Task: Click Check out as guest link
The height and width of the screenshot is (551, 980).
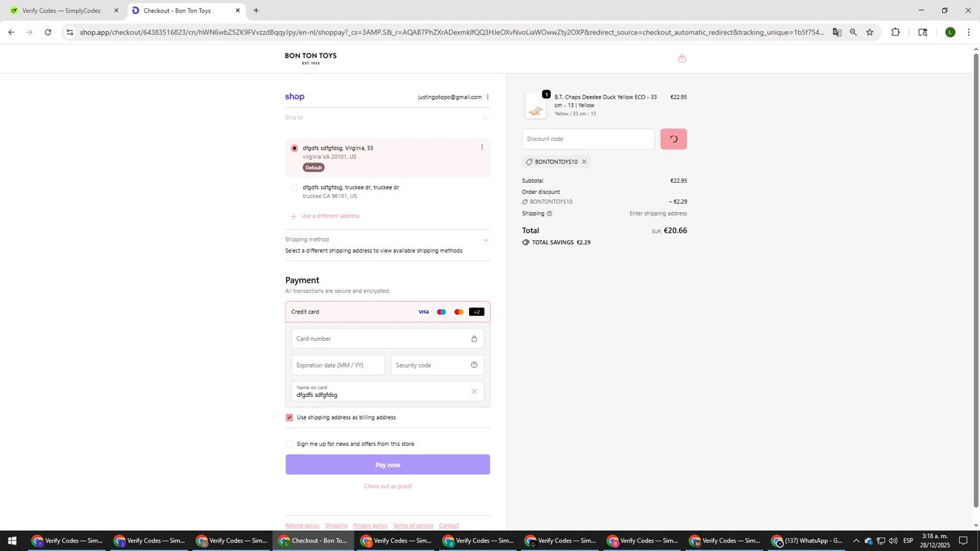Action: click(387, 486)
